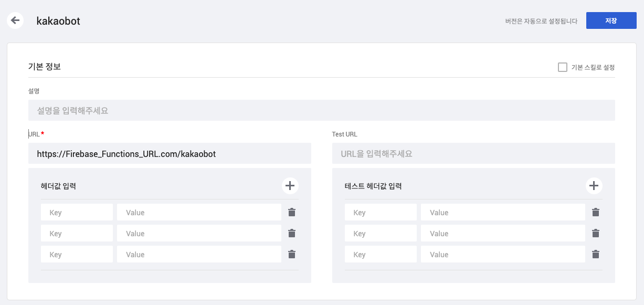Click the 버전은 자동으로 설정됩니다 notice text
Image resolution: width=644 pixels, height=305 pixels.
point(541,21)
